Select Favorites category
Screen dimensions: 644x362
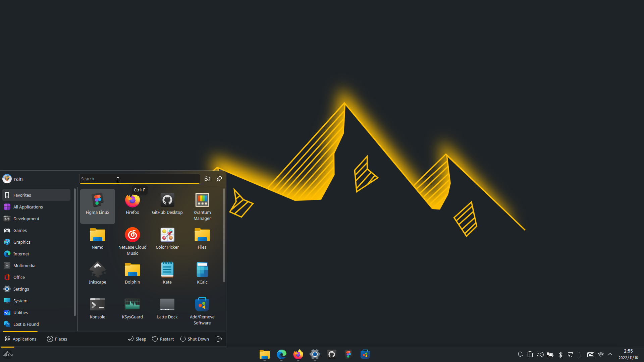click(36, 195)
